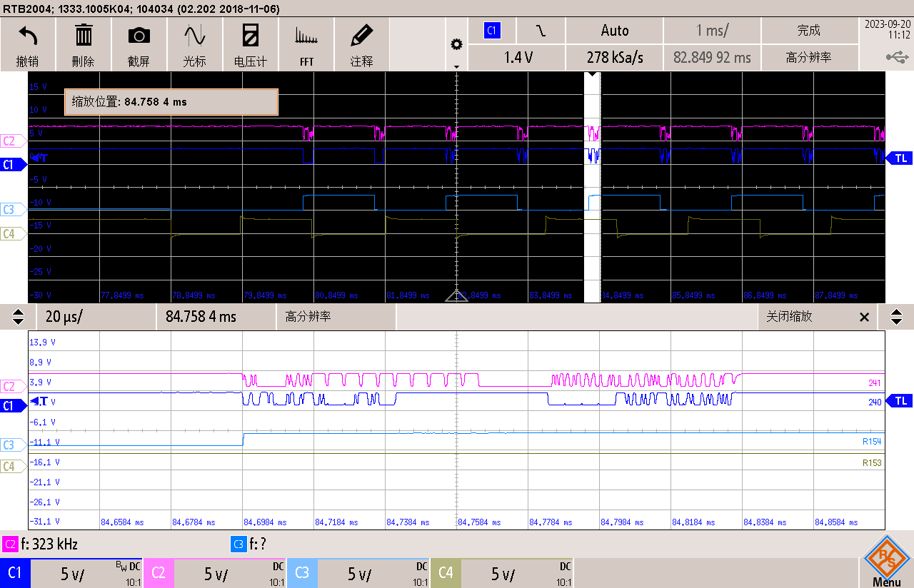This screenshot has width=914, height=588.
Task: Click the C3 frequency measurement result
Action: pyautogui.click(x=249, y=544)
